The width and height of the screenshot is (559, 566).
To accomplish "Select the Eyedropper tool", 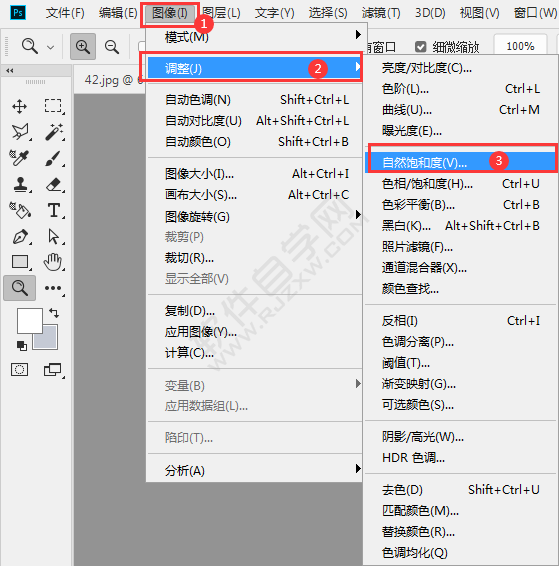I will click(x=18, y=158).
